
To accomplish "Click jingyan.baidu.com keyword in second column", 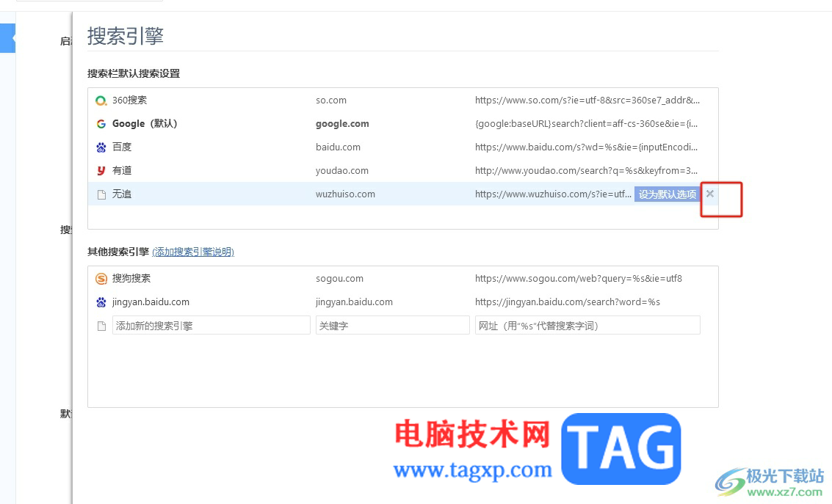I will click(x=355, y=302).
